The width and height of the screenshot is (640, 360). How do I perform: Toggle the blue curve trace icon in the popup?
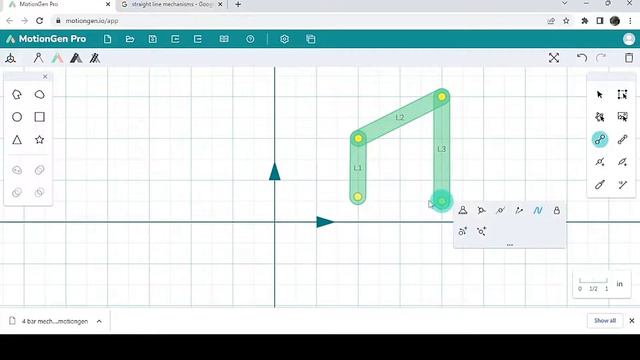[538, 210]
